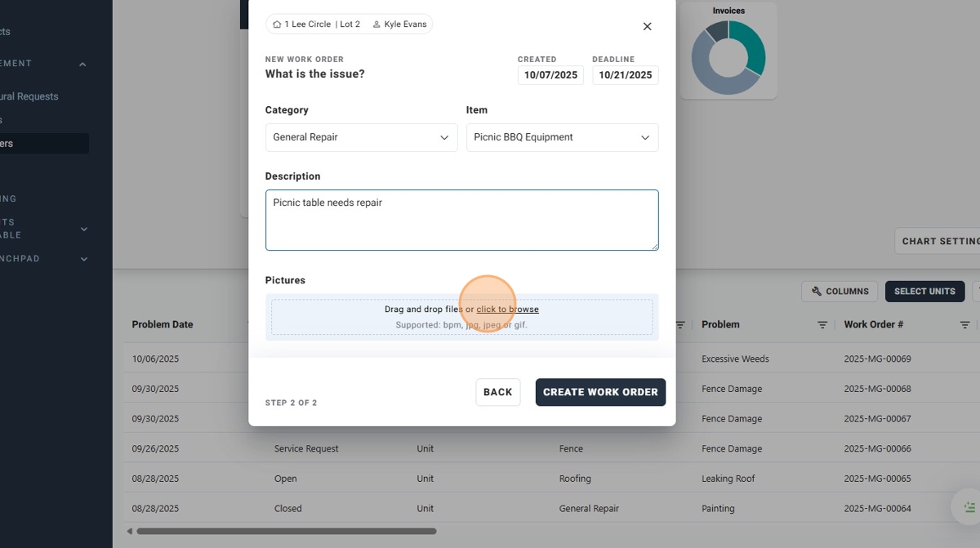
Task: Click work order 2025-MG-00068 cell
Action: point(877,389)
